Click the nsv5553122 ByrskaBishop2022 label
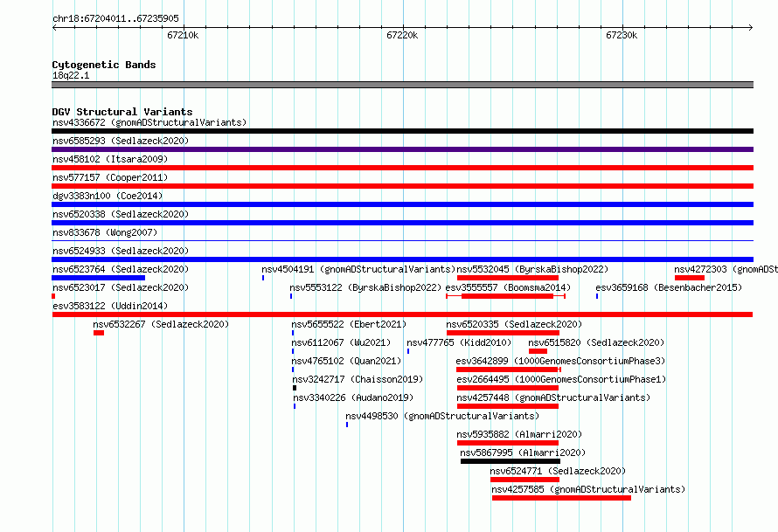 pyautogui.click(x=365, y=287)
